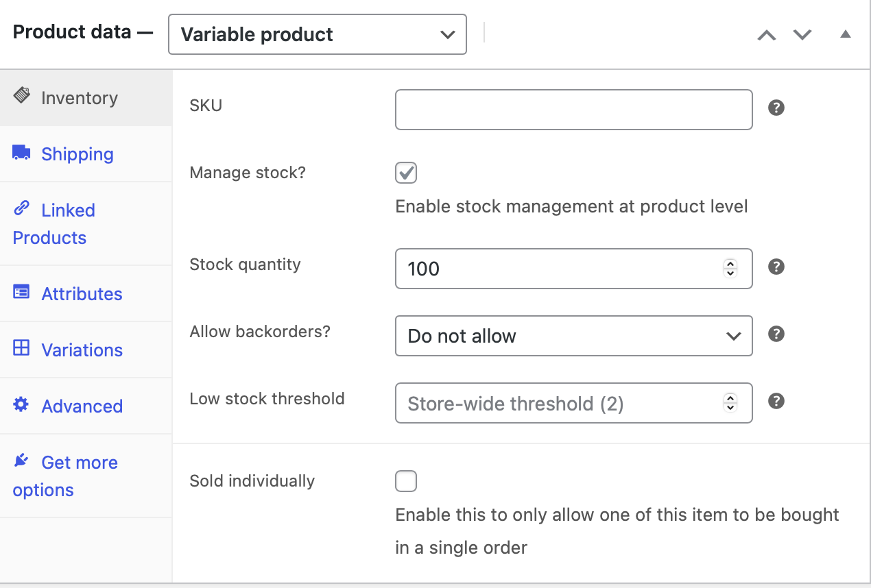Open the Get more options link

86,476
